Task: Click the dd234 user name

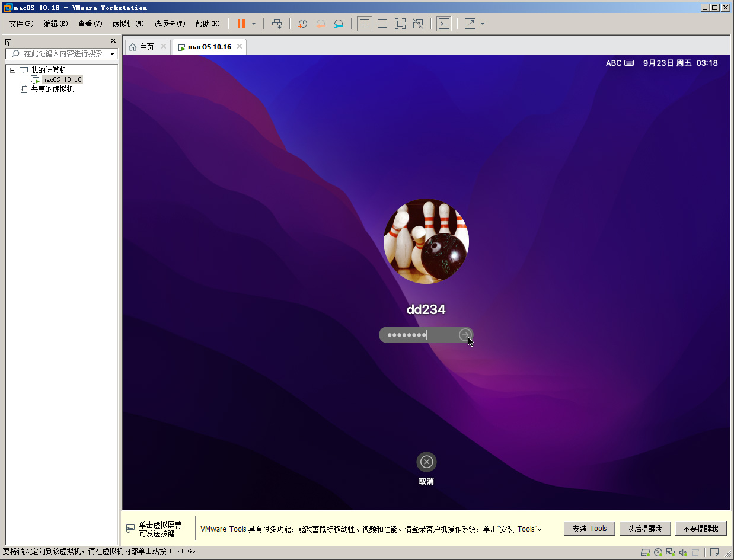Action: [426, 309]
